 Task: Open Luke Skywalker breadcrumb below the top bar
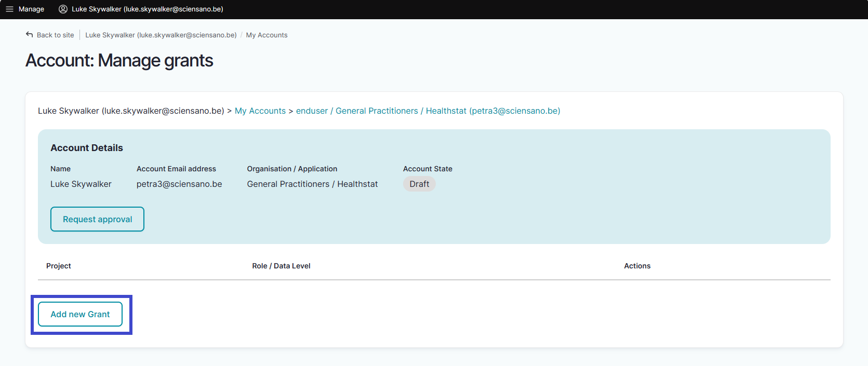(x=161, y=35)
